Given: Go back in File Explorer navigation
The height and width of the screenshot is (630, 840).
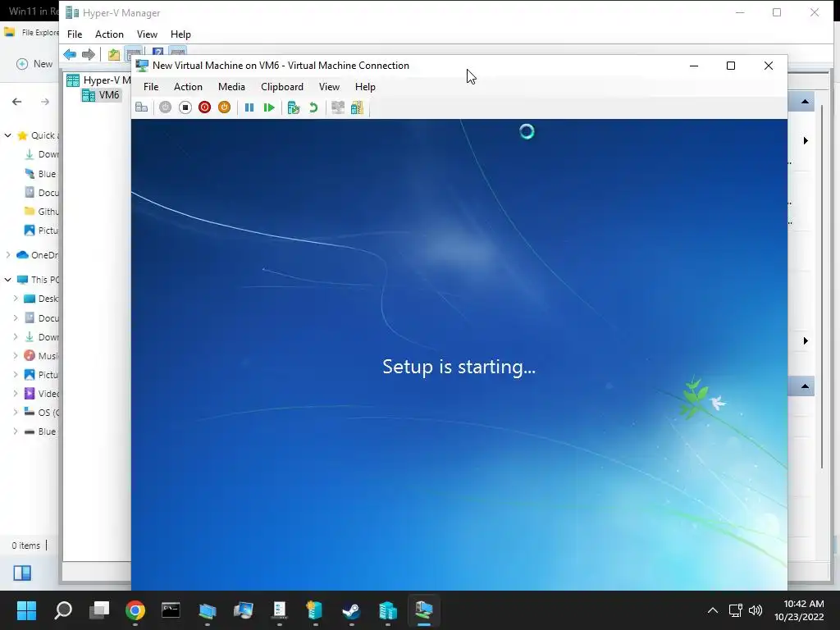Looking at the screenshot, I should (17, 102).
